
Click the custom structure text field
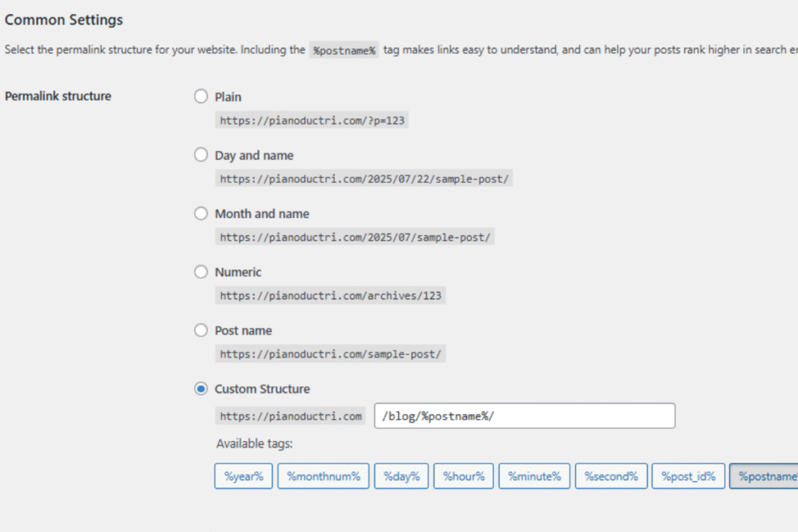[524, 416]
